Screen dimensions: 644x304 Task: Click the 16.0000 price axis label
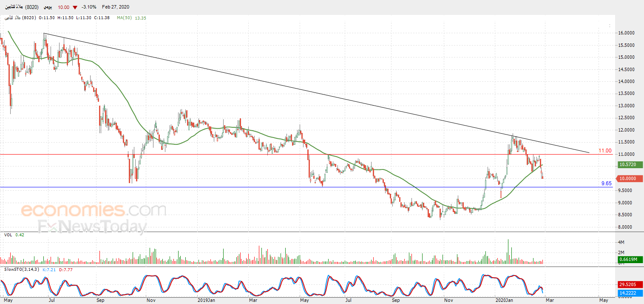pos(626,33)
